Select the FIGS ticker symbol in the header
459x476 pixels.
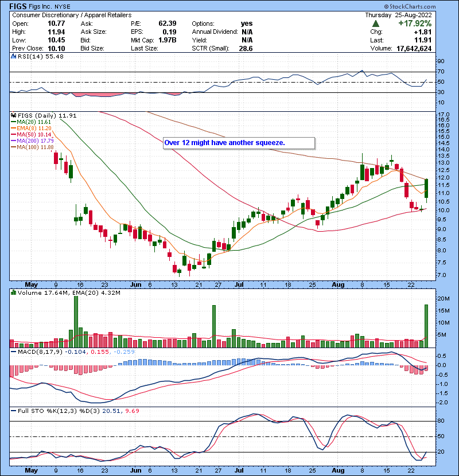coord(18,6)
